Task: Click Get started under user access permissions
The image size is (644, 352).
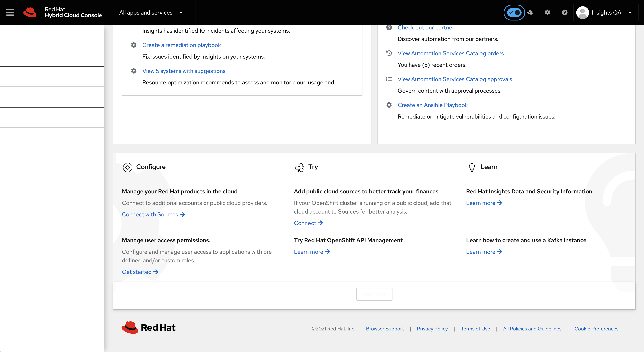Action: (x=140, y=272)
